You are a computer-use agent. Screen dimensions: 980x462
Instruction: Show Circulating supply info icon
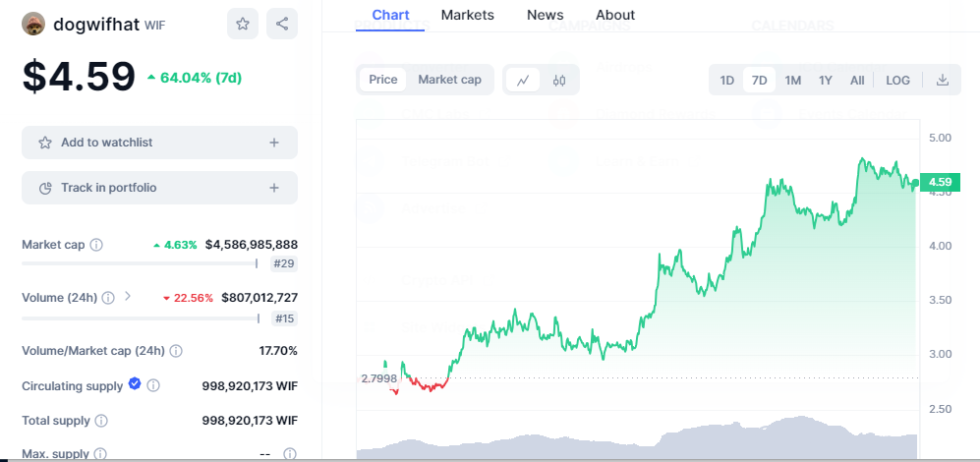point(153,385)
